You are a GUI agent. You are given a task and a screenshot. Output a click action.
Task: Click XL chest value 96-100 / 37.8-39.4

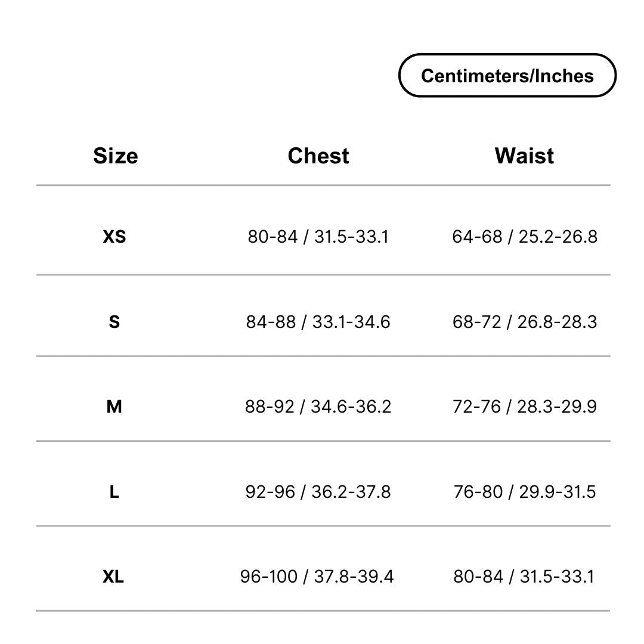pyautogui.click(x=317, y=577)
